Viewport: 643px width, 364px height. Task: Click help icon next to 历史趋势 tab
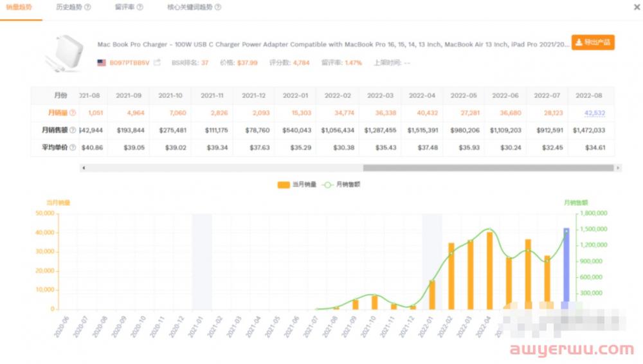pyautogui.click(x=87, y=8)
